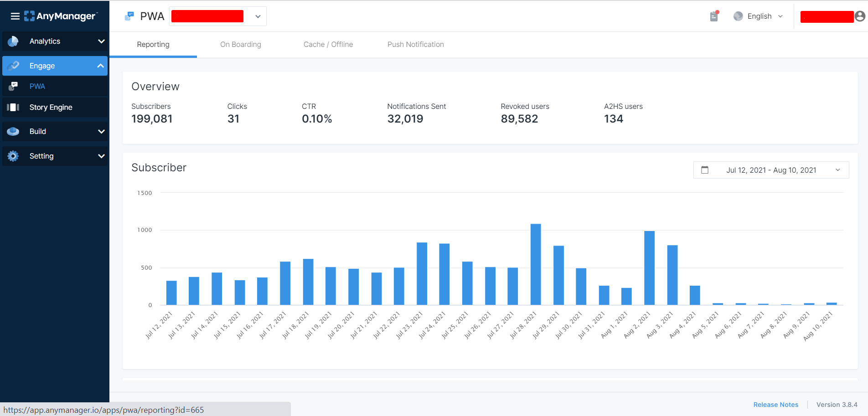The height and width of the screenshot is (416, 868).
Task: Open the English language dropdown
Action: click(x=759, y=16)
